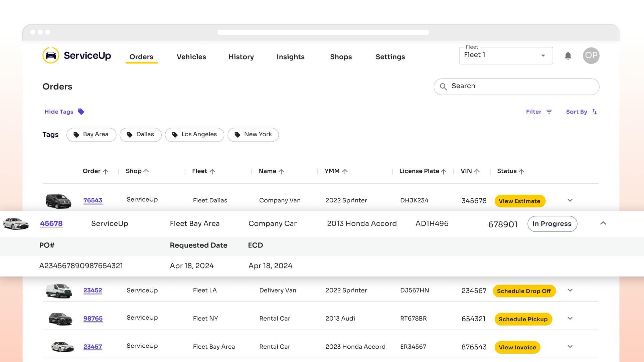Click the notification bell icon

[568, 56]
